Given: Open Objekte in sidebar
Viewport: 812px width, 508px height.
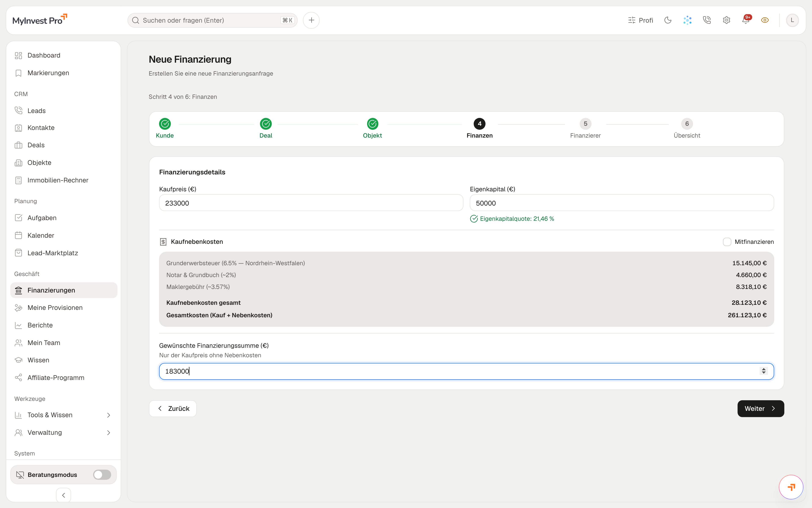Looking at the screenshot, I should pos(64,163).
